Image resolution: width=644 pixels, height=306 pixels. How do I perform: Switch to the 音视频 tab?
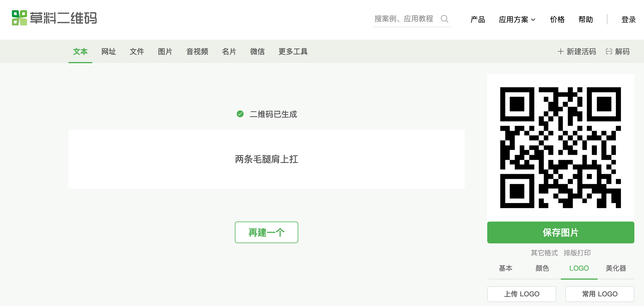197,52
